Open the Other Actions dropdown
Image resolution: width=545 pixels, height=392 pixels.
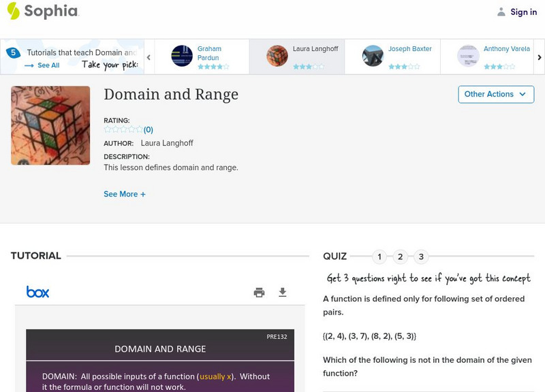click(495, 95)
